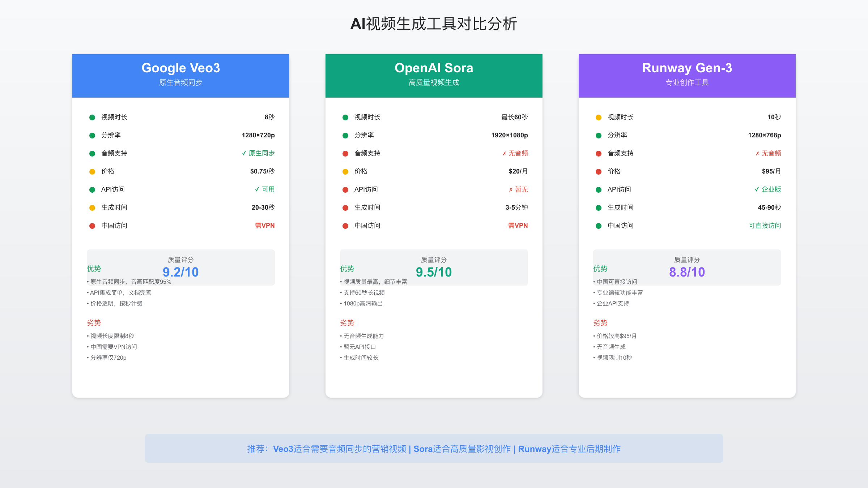The image size is (868, 488).
Task: Click the '1280×720p' resolution value
Action: (258, 135)
